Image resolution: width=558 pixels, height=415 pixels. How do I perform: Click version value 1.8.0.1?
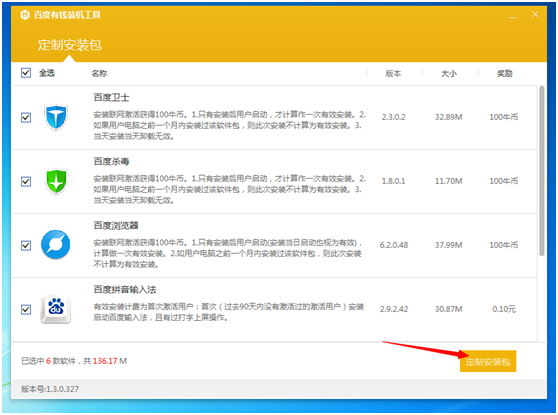[393, 181]
